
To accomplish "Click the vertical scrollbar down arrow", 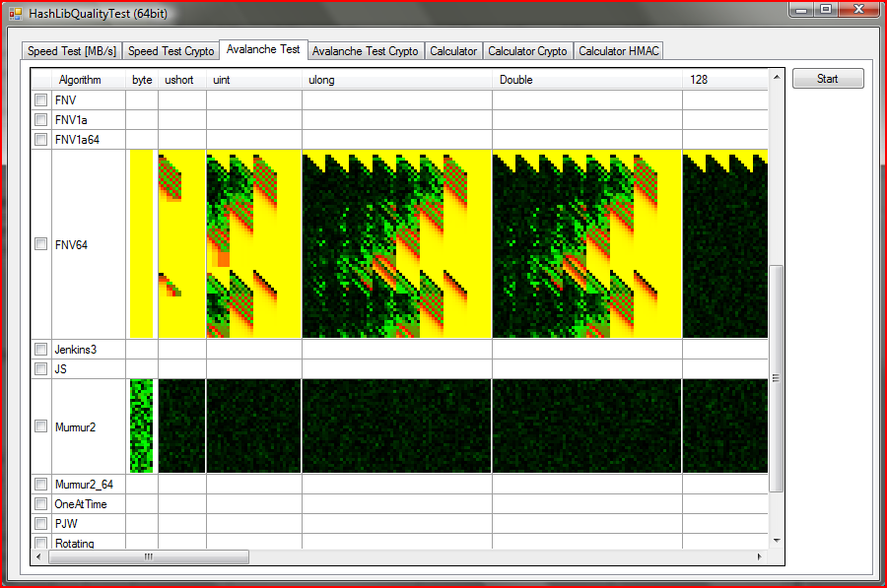I will pyautogui.click(x=777, y=541).
